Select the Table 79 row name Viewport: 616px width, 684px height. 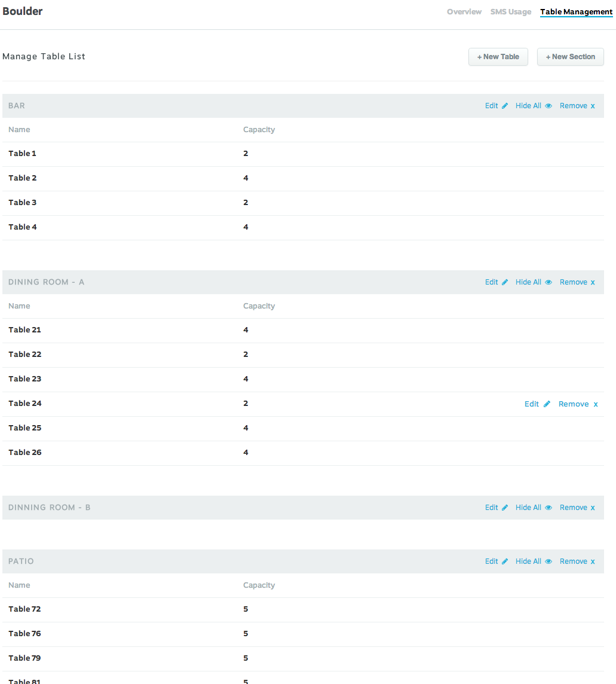(x=25, y=658)
